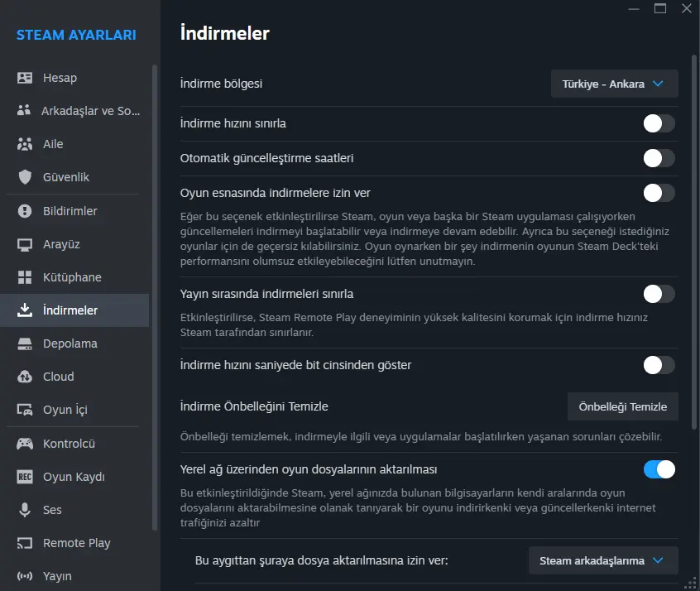Switch to Oyun Kaydı settings

[x=74, y=477]
